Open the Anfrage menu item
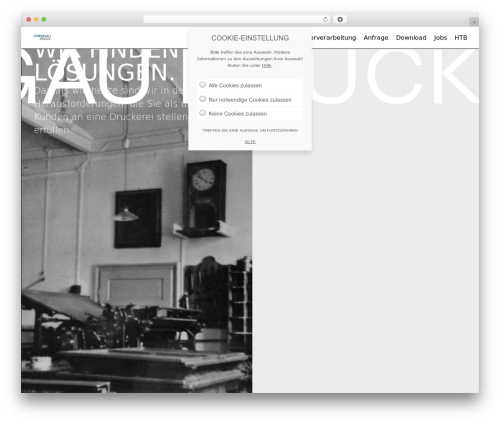The width and height of the screenshot is (500, 423). pos(376,38)
